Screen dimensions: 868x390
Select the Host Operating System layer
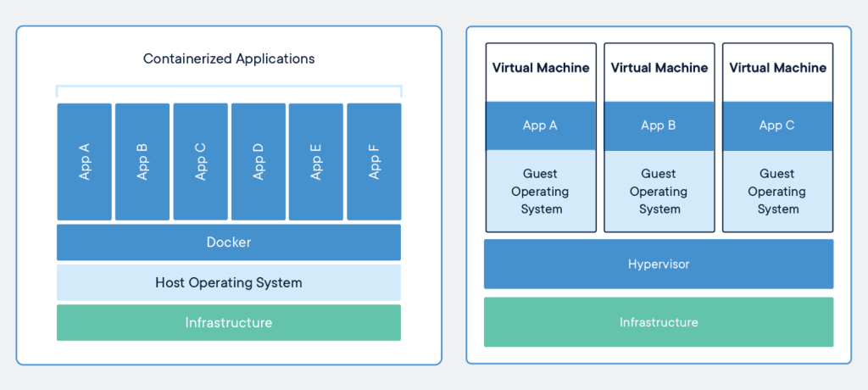(x=229, y=282)
